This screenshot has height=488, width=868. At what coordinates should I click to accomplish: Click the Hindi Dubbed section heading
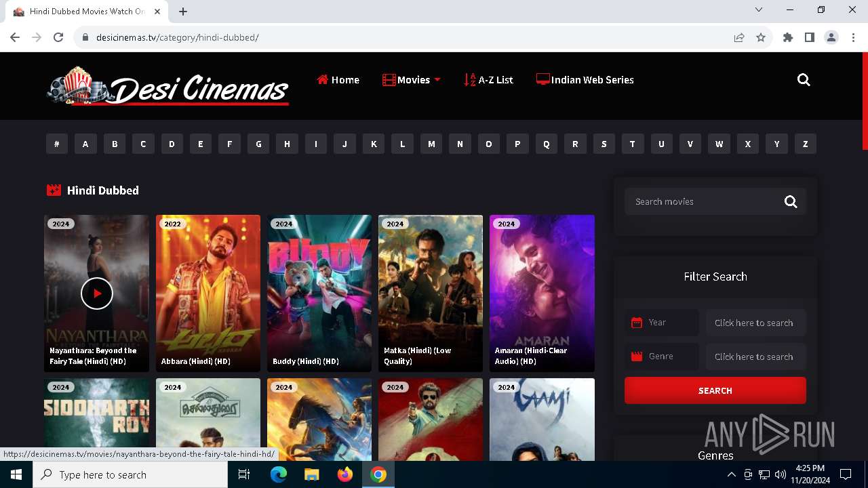[103, 190]
